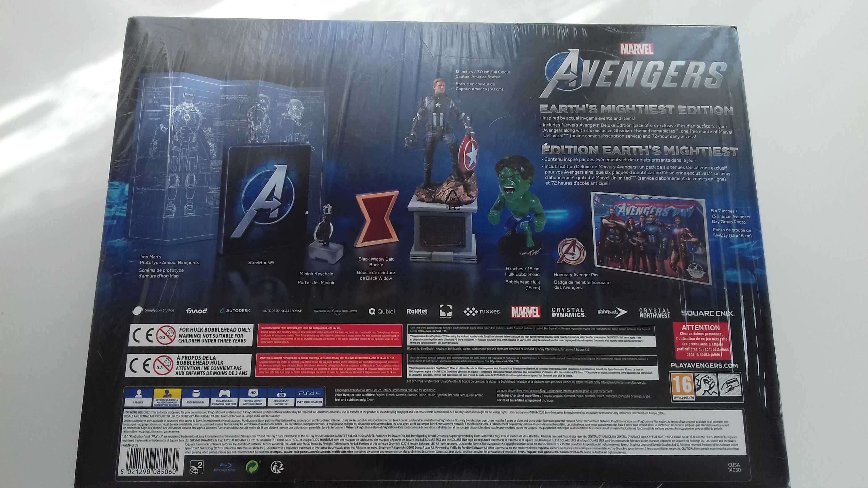
Task: Click the Simplygon Studios logo
Action: point(153,310)
